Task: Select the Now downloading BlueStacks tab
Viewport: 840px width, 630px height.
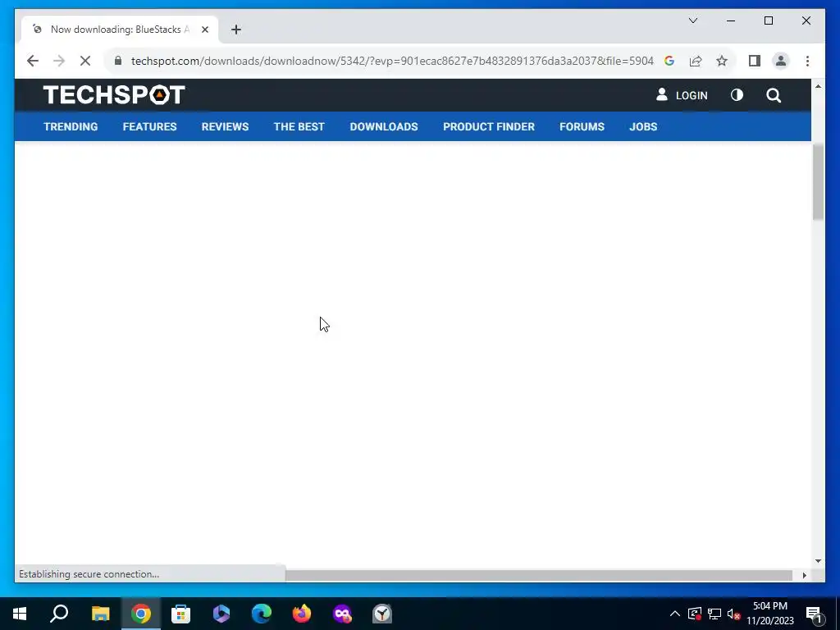Action: [x=120, y=30]
